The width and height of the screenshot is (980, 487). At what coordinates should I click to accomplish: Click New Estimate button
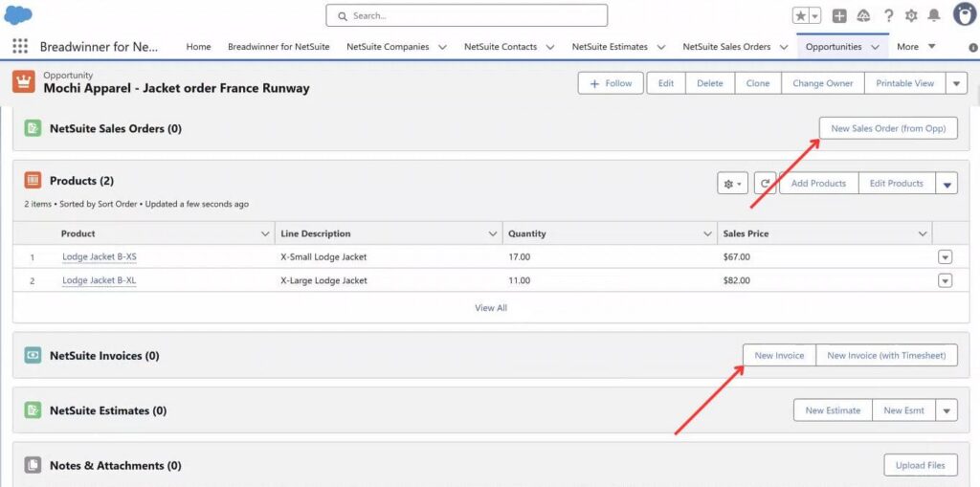coord(833,410)
